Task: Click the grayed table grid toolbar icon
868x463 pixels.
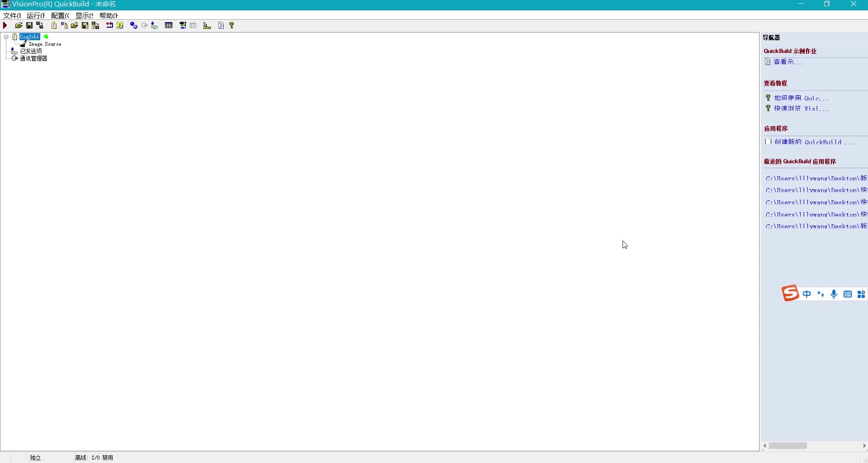Action: 193,26
